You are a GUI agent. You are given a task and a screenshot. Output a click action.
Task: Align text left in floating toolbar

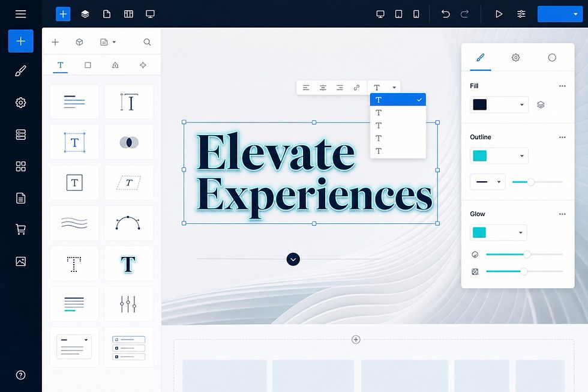click(306, 88)
